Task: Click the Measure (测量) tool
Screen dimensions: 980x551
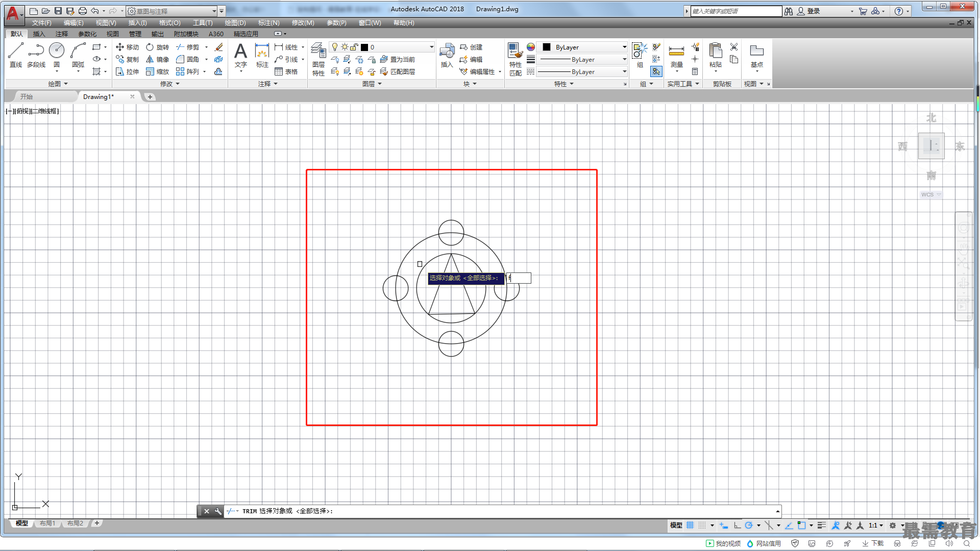Action: 676,55
